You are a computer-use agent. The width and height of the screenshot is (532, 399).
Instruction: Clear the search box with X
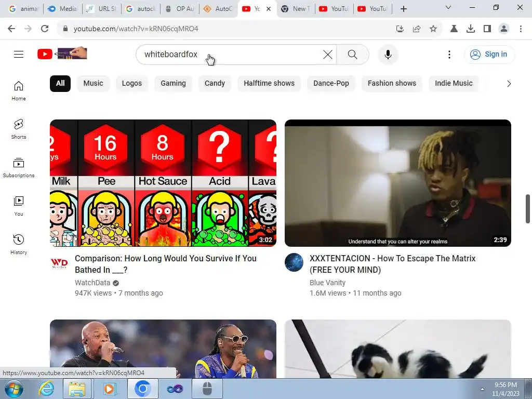(328, 54)
